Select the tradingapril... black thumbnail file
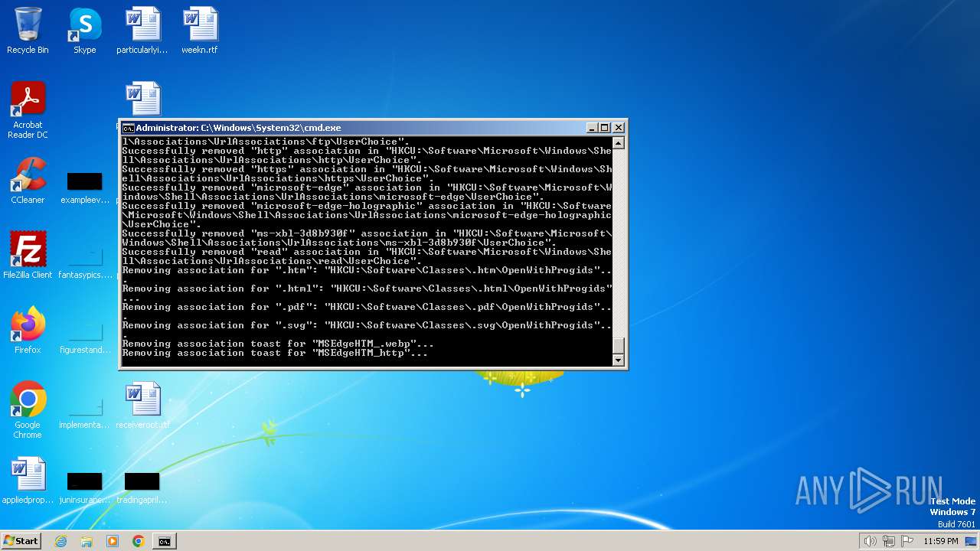Screen dimensions: 980x551 point(142,487)
